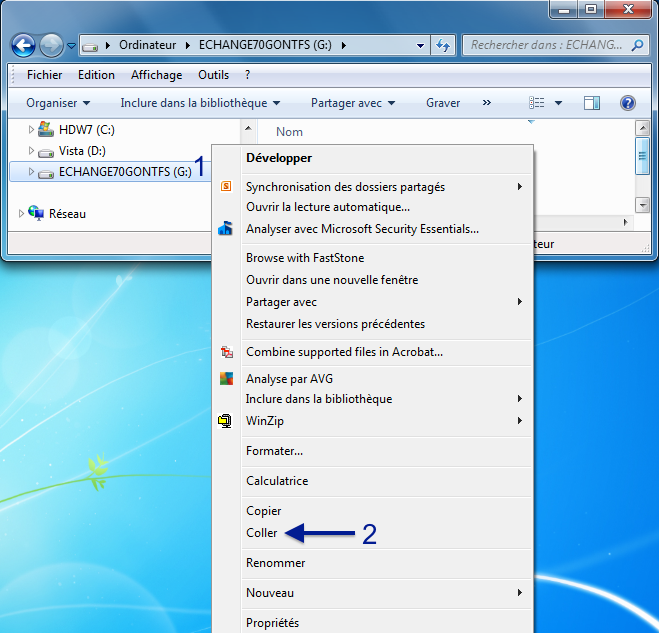Image resolution: width=659 pixels, height=633 pixels.
Task: Click the Refresh button in address bar
Action: point(443,45)
